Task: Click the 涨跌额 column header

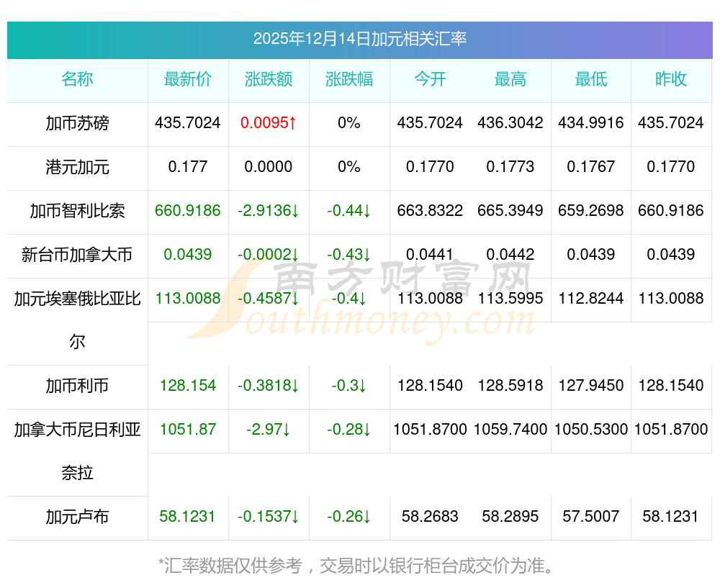Action: (x=269, y=80)
